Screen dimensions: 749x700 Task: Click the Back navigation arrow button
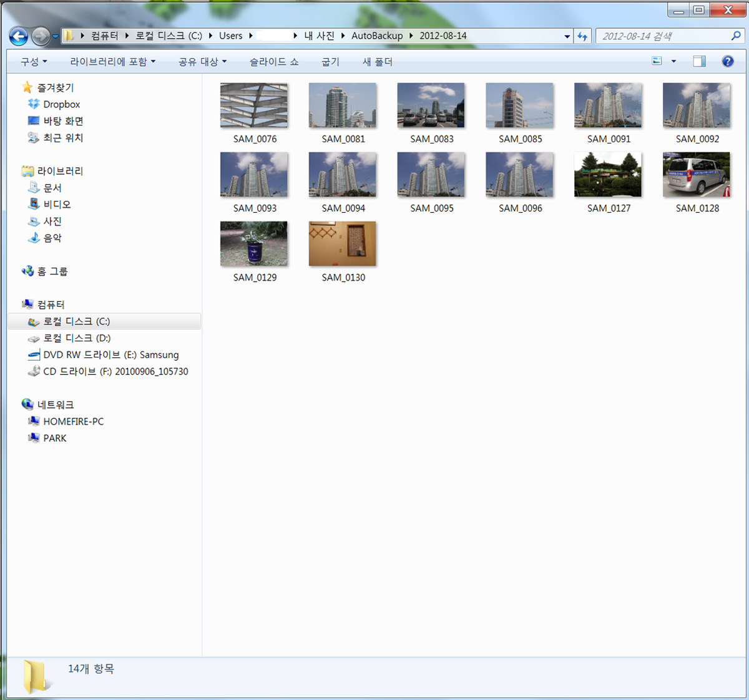point(19,37)
